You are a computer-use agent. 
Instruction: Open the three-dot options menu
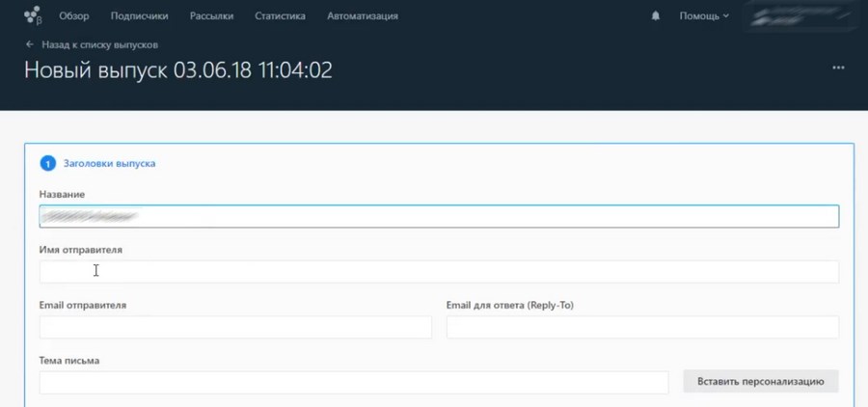(x=838, y=68)
